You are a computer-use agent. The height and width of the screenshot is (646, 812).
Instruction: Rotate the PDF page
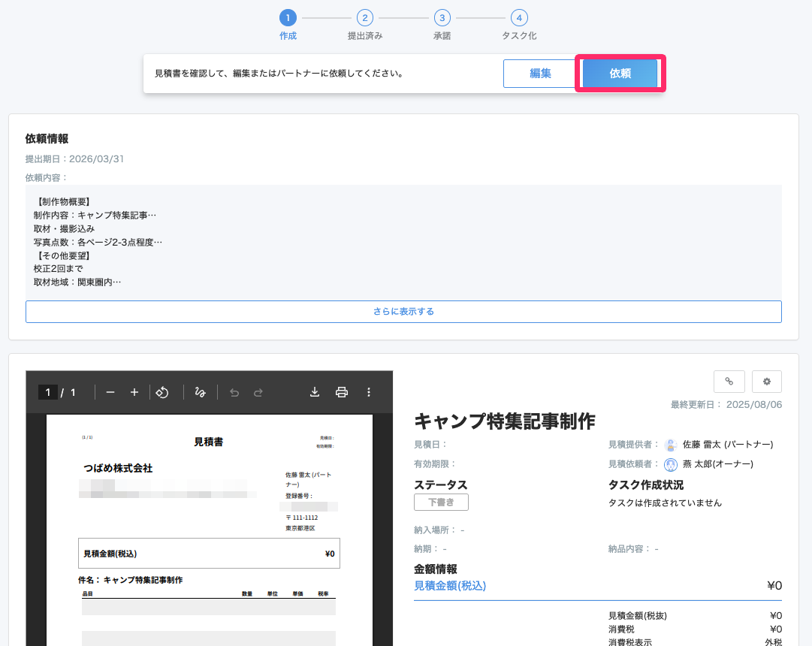(x=163, y=391)
